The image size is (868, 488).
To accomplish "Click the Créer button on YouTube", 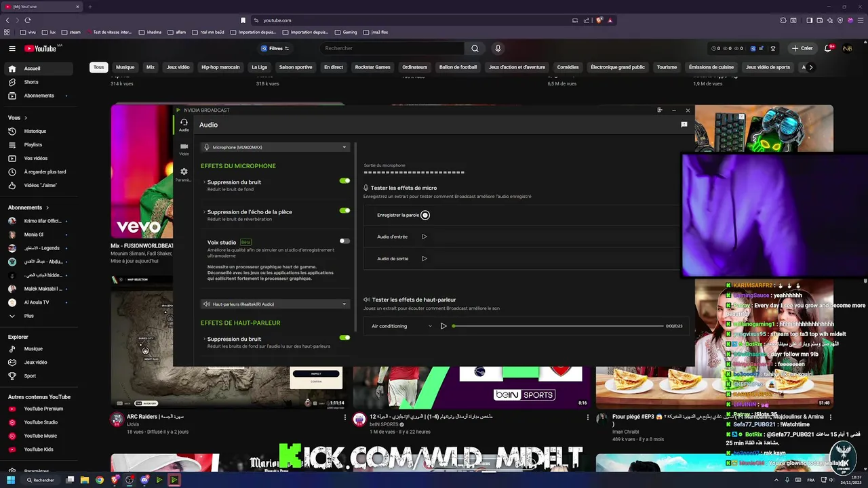I will click(x=802, y=48).
